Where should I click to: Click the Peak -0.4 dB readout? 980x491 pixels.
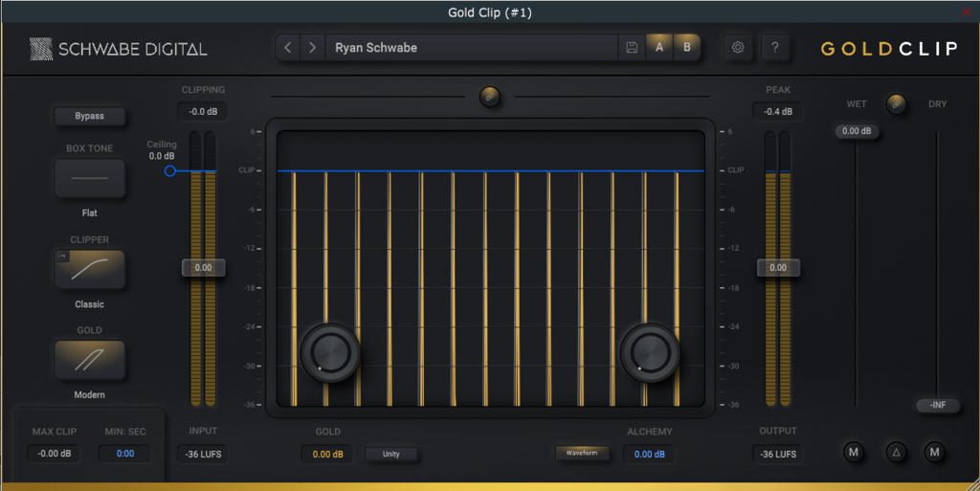(778, 112)
